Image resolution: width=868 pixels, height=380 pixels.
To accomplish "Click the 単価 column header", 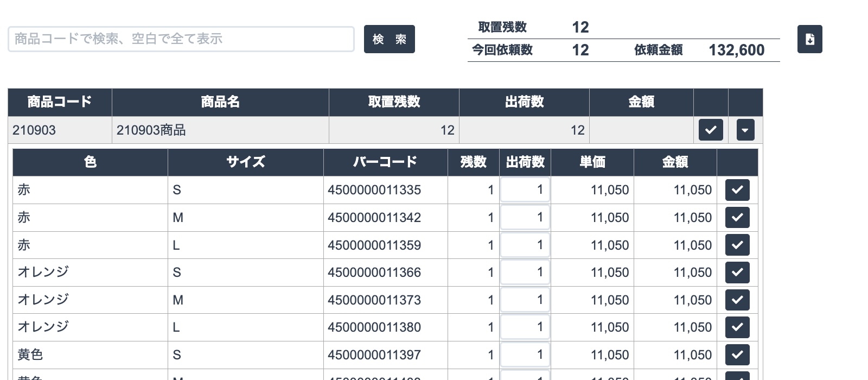I will click(x=592, y=162).
